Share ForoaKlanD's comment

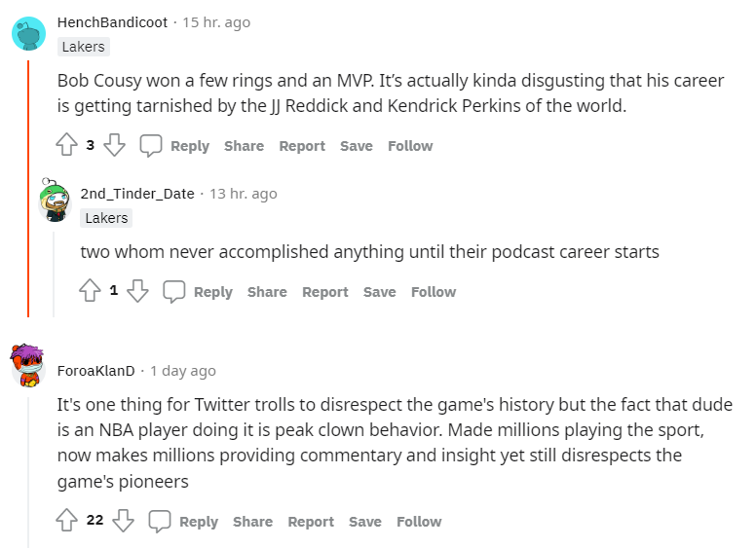[252, 522]
